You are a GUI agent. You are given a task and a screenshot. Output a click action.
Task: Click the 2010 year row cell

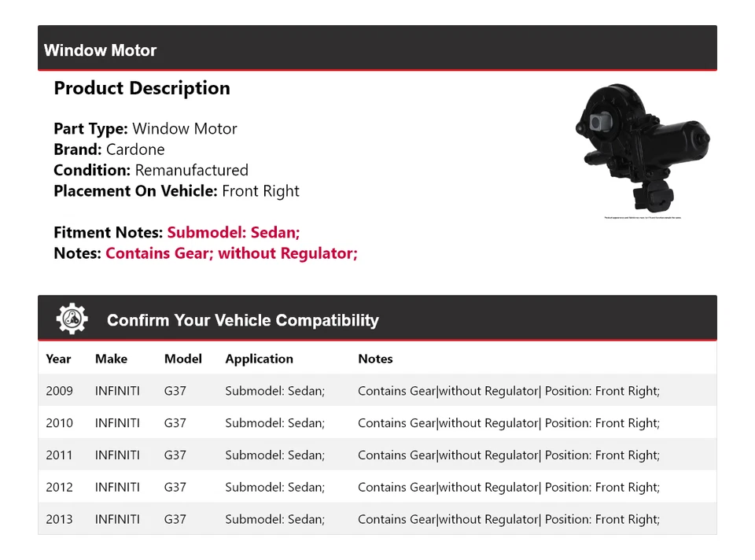pos(59,423)
